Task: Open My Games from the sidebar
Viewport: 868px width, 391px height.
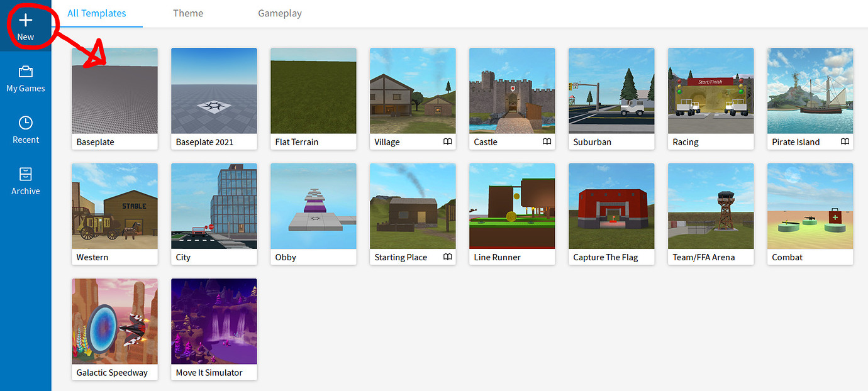Action: click(x=26, y=77)
